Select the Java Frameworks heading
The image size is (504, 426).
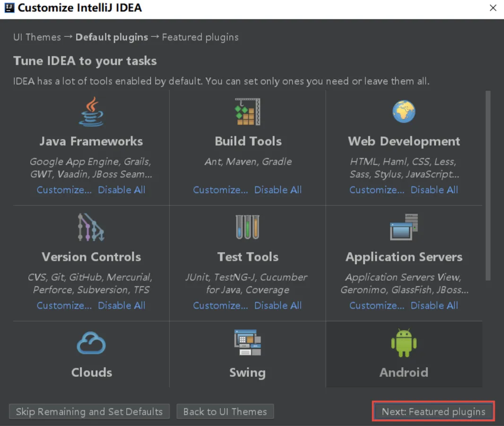91,141
